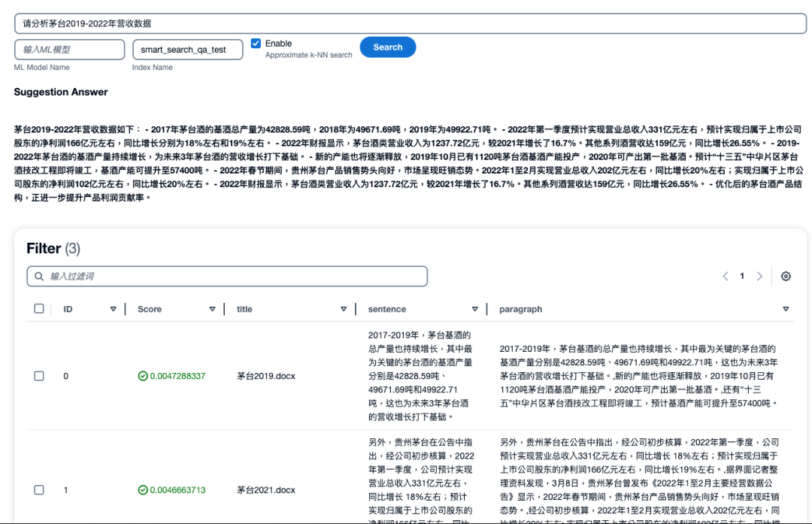The width and height of the screenshot is (812, 524).
Task: Click the Score column header label
Action: point(150,309)
